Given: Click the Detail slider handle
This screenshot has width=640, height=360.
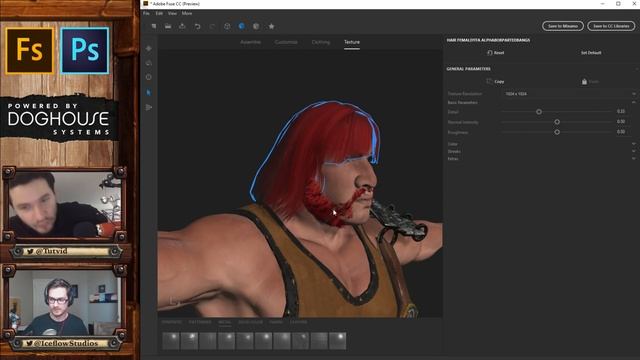Looking at the screenshot, I should click(x=539, y=111).
